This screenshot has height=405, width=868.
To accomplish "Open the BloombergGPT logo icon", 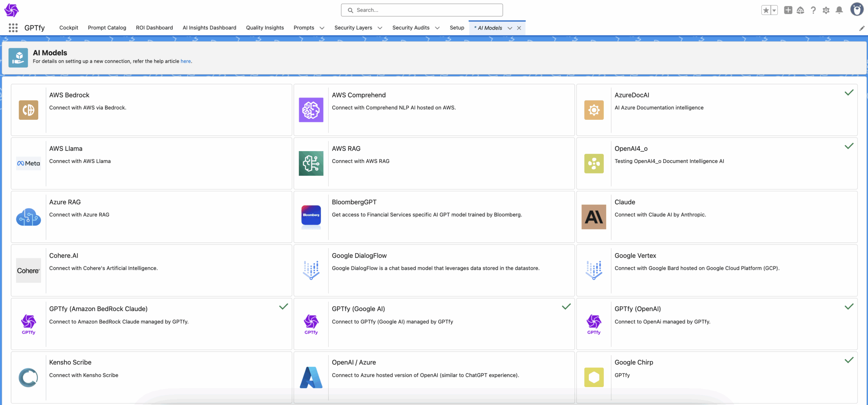I will coord(311,217).
